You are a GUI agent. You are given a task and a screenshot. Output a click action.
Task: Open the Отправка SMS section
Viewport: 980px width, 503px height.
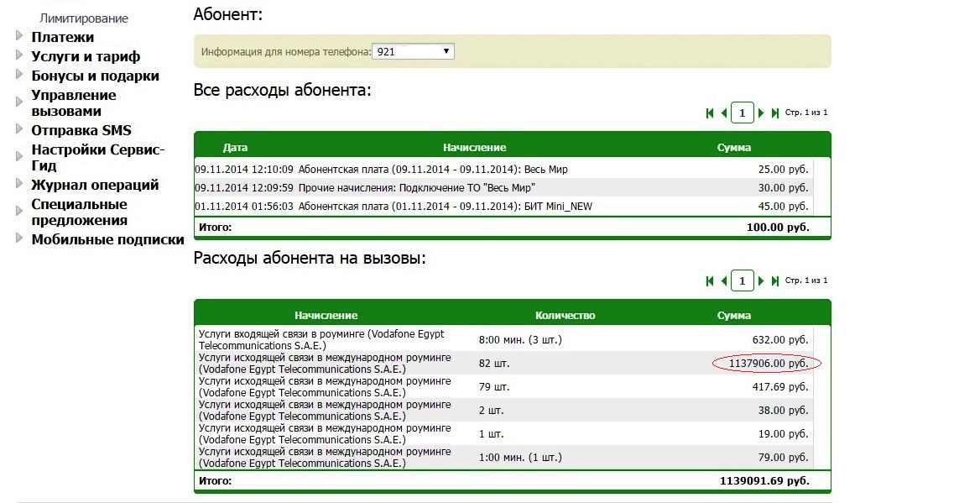tap(81, 130)
